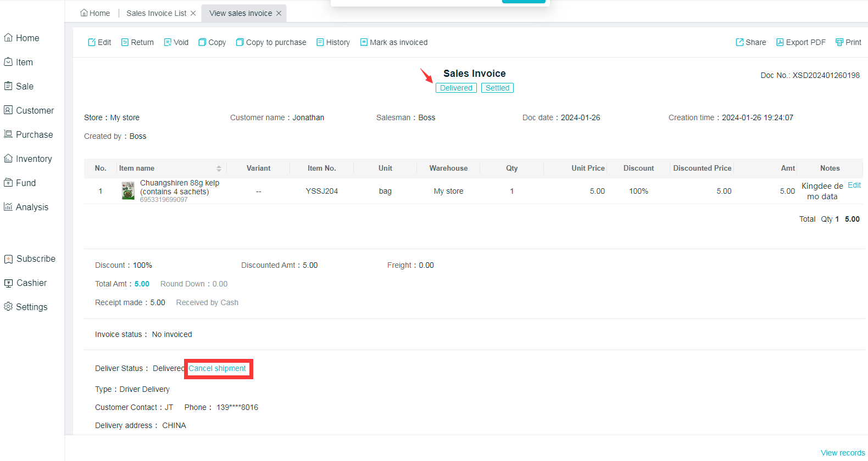Open Inventory in the sidebar
This screenshot has height=461, width=868.
[x=34, y=159]
